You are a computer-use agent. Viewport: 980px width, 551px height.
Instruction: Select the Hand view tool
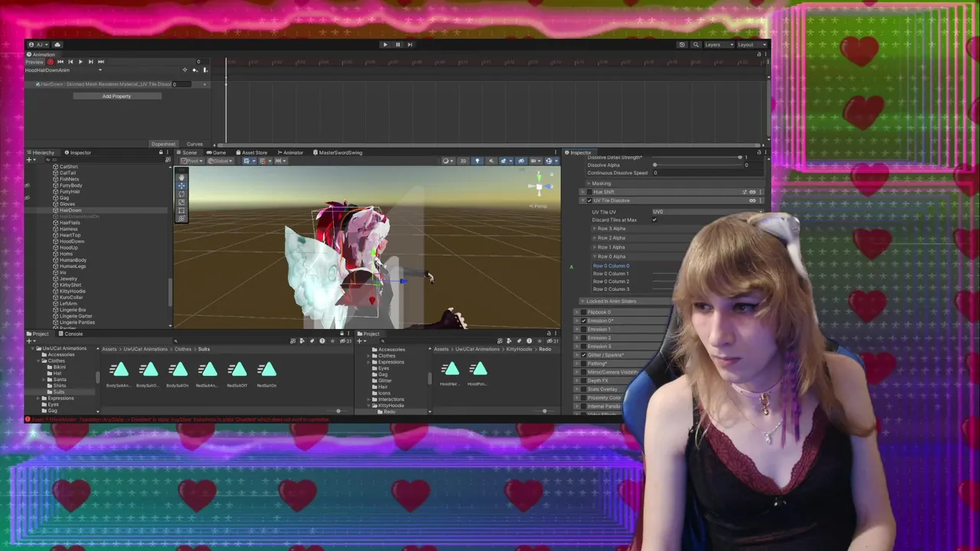(x=181, y=177)
